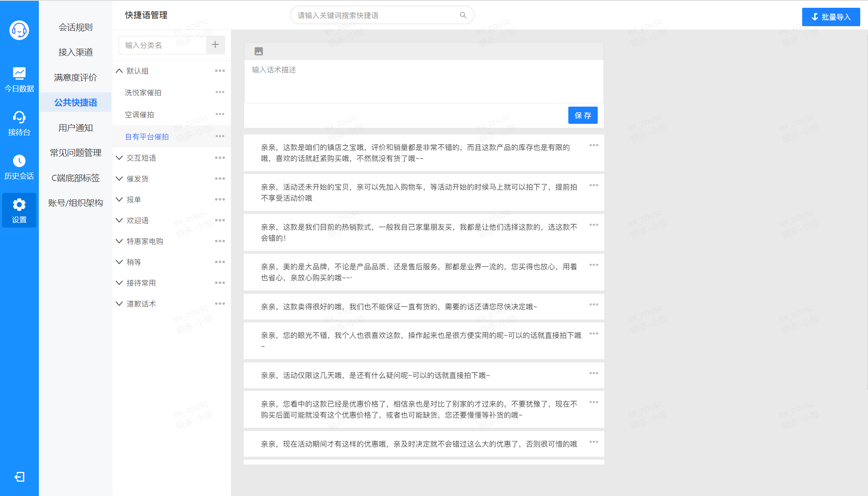Expand the 特惠家电购 category
868x496 pixels.
click(x=119, y=241)
